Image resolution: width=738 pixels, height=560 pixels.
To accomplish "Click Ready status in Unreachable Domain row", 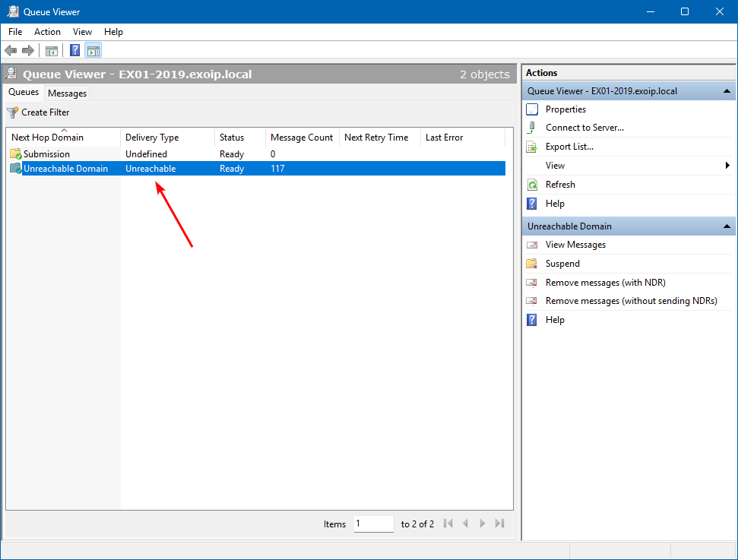I will 232,169.
